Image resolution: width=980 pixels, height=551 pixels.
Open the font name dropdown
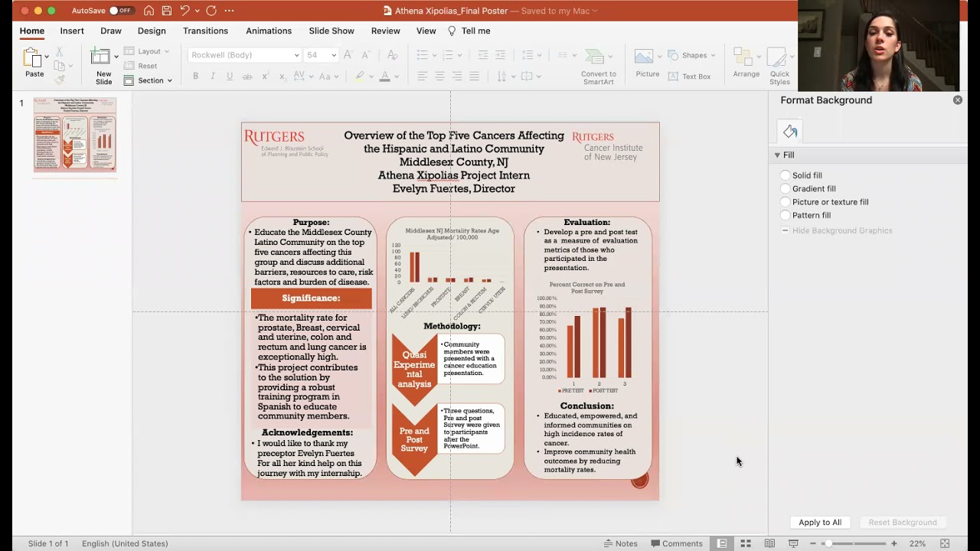(x=296, y=55)
